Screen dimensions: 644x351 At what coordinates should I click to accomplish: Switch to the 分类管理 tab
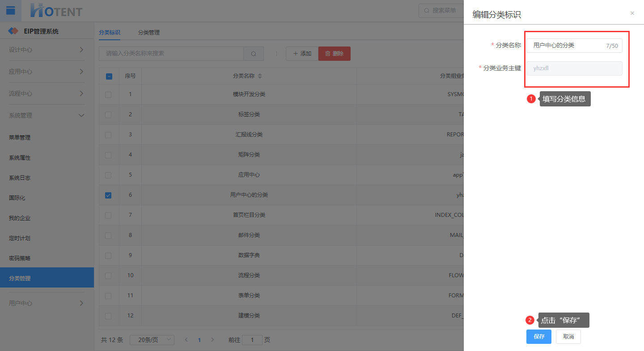[x=149, y=33]
